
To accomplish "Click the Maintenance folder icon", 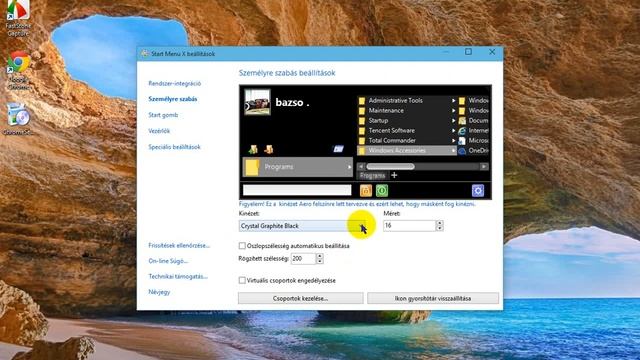I will coord(362,111).
